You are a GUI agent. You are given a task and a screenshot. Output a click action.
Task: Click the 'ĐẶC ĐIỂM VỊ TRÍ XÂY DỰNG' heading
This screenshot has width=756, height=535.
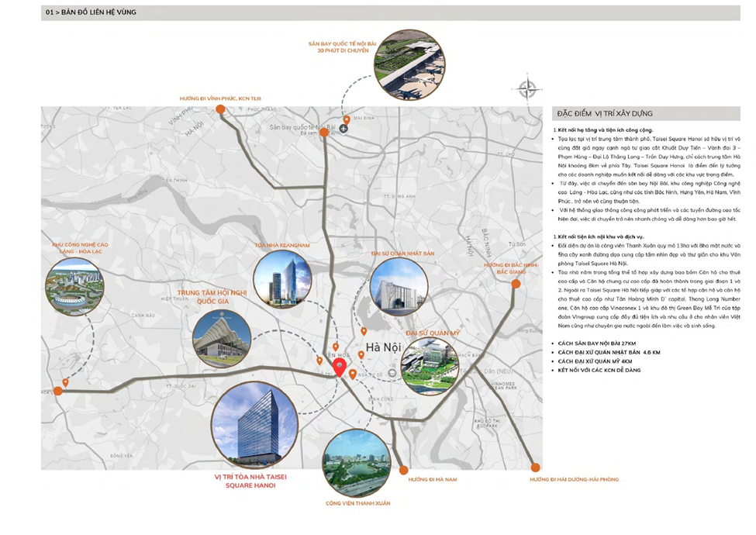605,114
